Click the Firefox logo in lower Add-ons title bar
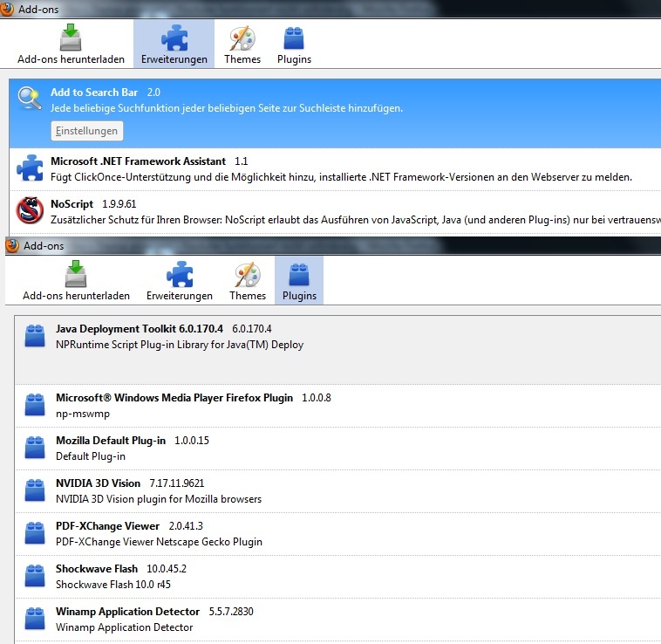 [x=12, y=245]
